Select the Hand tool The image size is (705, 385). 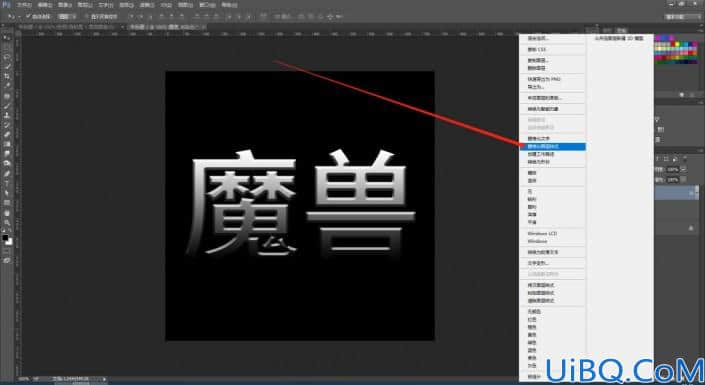[x=7, y=212]
